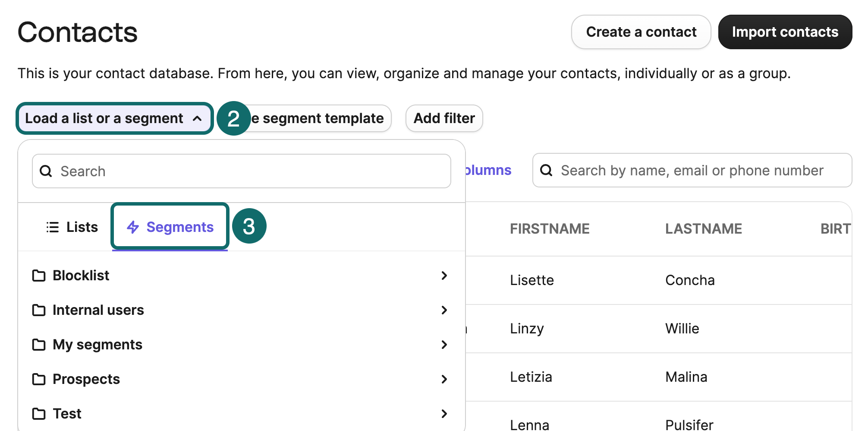The height and width of the screenshot is (431, 868).
Task: Expand the Test folder chevron
Action: (444, 414)
